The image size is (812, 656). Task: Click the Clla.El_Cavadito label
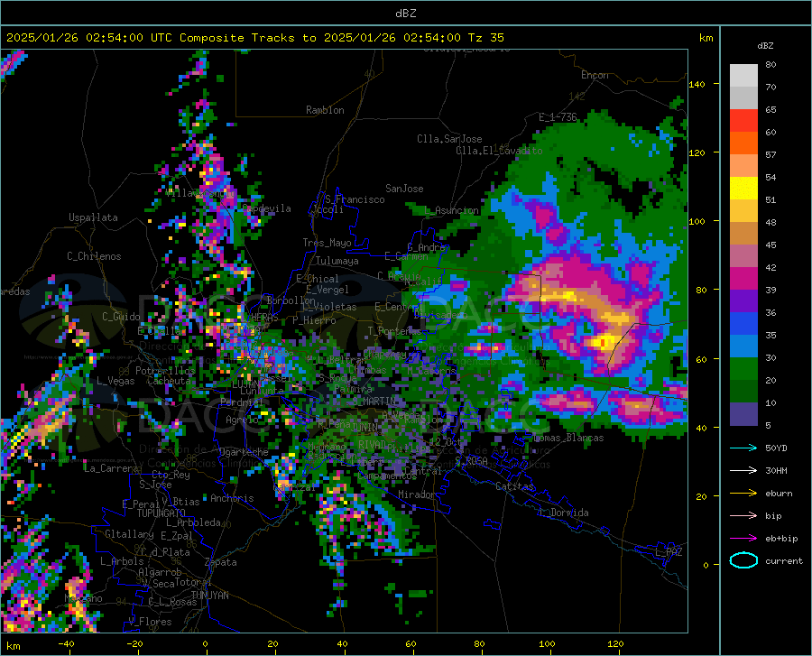point(499,151)
